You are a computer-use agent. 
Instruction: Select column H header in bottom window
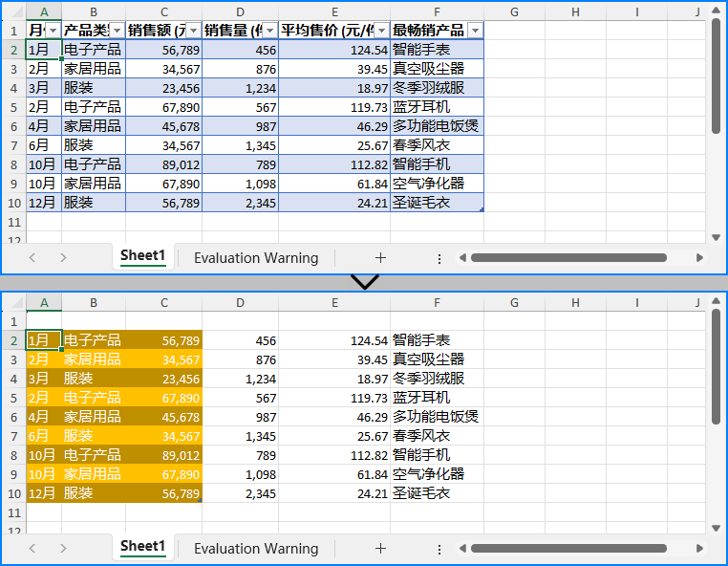tap(576, 303)
